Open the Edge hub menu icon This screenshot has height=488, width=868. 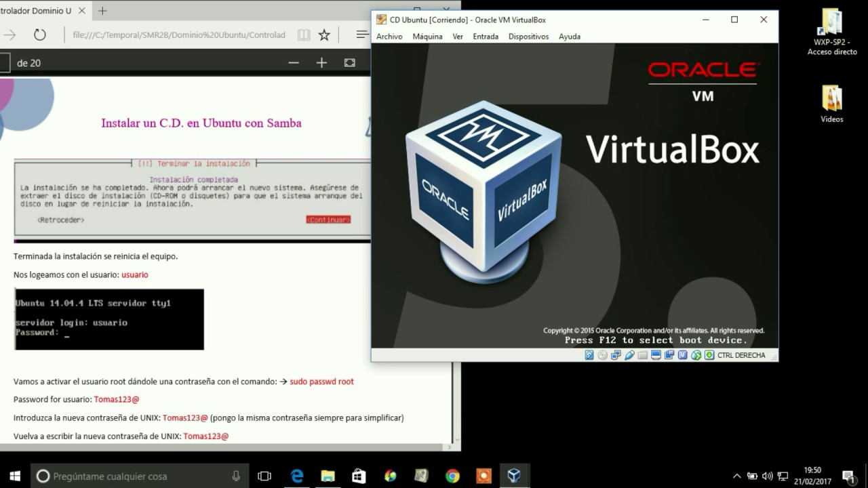click(363, 35)
